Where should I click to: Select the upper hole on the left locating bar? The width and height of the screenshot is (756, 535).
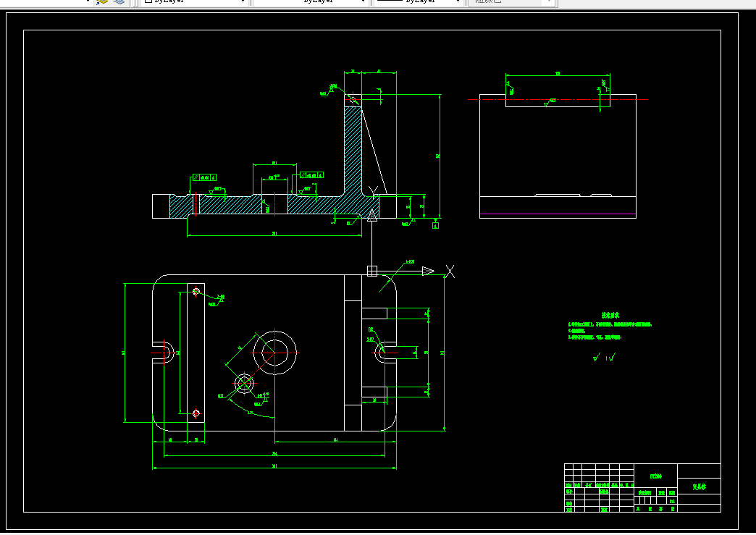pos(196,292)
